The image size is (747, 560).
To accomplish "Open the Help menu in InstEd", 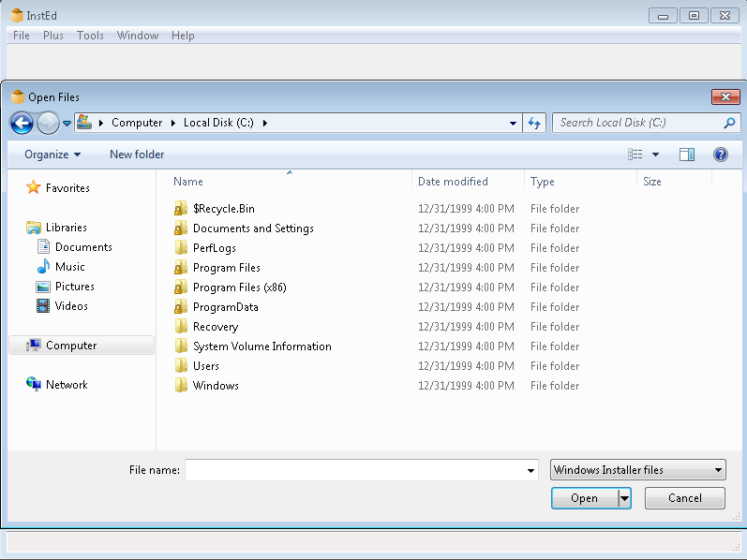I will click(x=183, y=36).
